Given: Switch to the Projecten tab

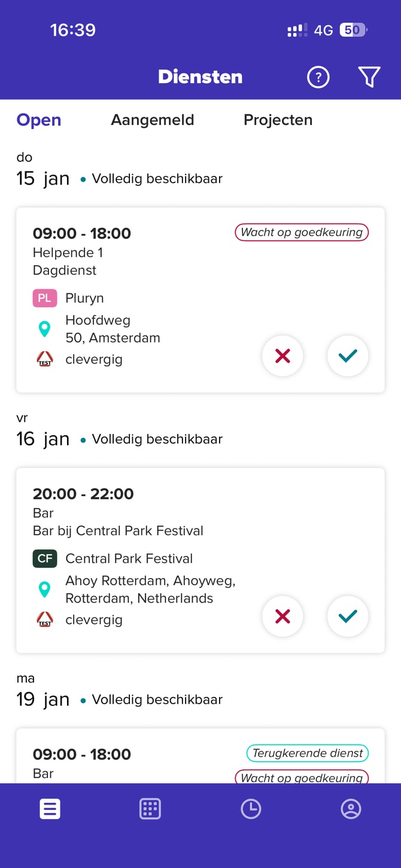Looking at the screenshot, I should (x=278, y=120).
